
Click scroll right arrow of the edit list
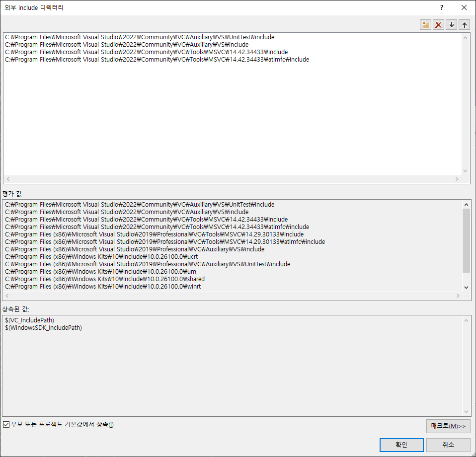pyautogui.click(x=457, y=179)
